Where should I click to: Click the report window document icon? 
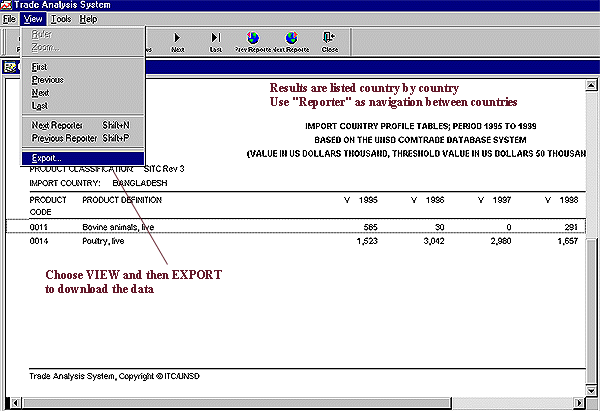point(11,66)
